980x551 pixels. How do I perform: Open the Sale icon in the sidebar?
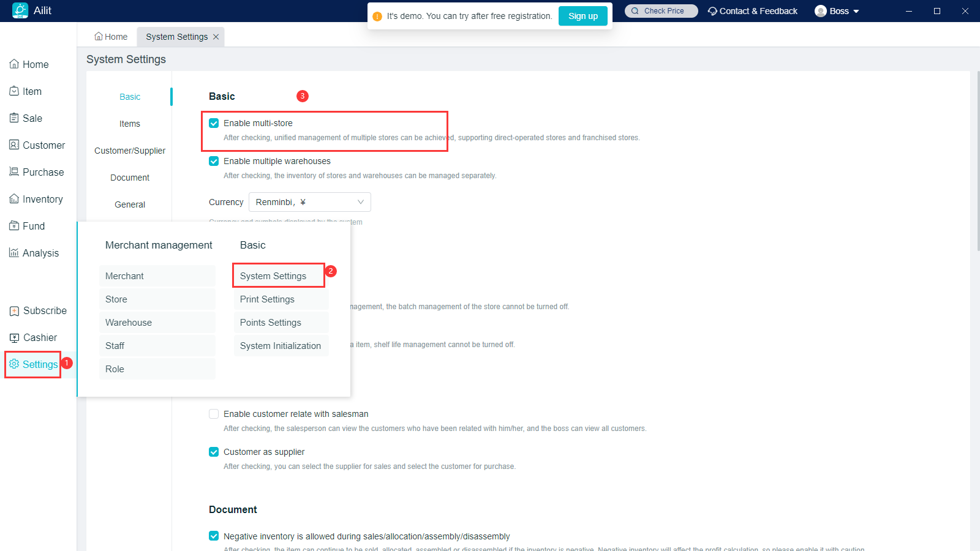[14, 118]
